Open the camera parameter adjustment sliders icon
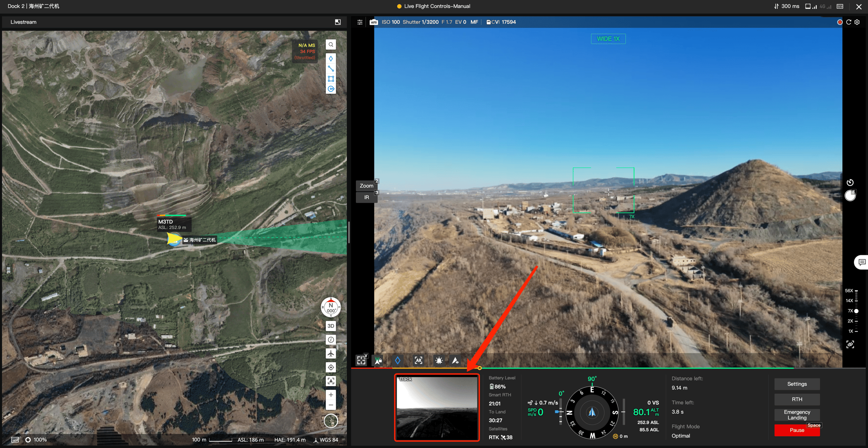The width and height of the screenshot is (868, 448). (x=360, y=22)
